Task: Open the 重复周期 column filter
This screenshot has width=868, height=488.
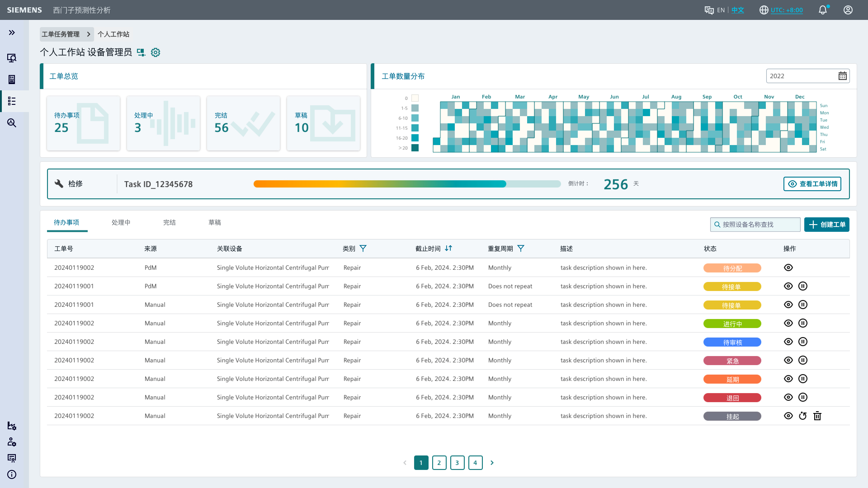Action: coord(521,249)
